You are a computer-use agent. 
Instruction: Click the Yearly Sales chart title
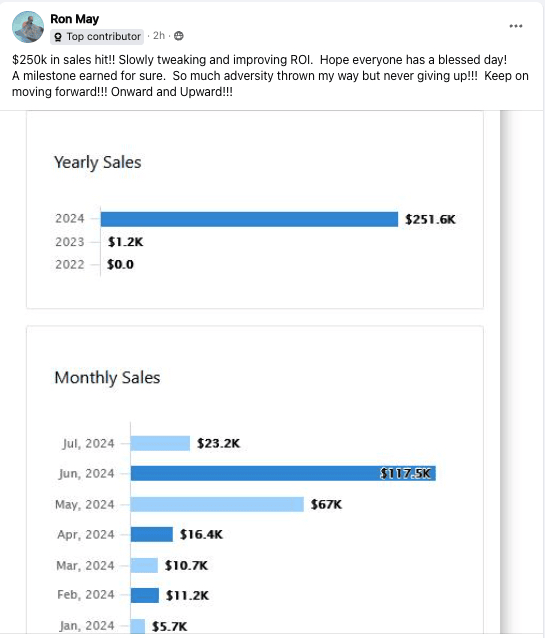coord(98,162)
